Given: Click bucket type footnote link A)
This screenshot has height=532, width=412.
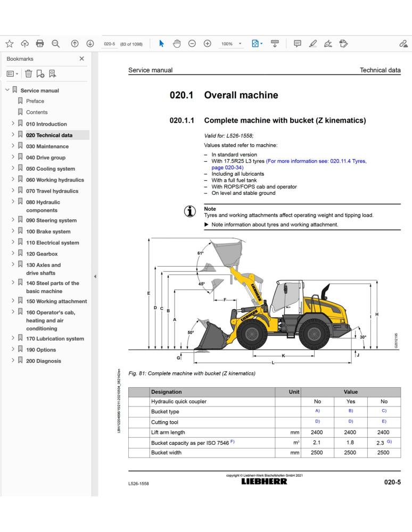Looking at the screenshot, I should (317, 411).
